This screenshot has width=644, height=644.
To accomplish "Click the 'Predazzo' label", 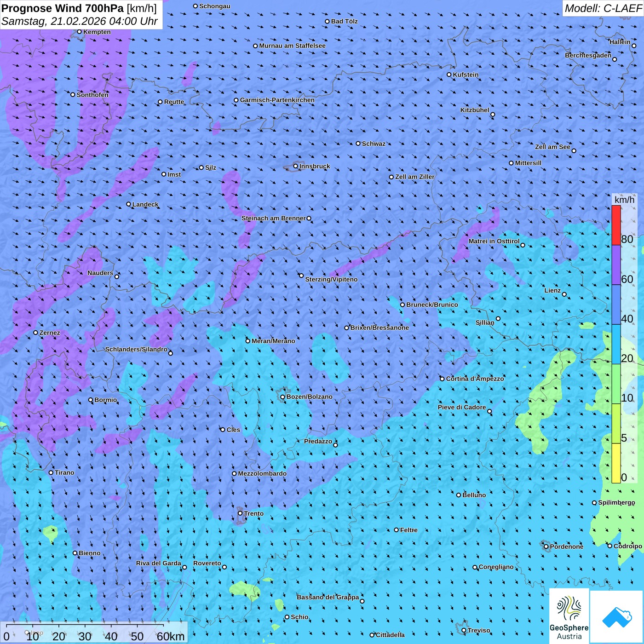I will click(x=318, y=441).
